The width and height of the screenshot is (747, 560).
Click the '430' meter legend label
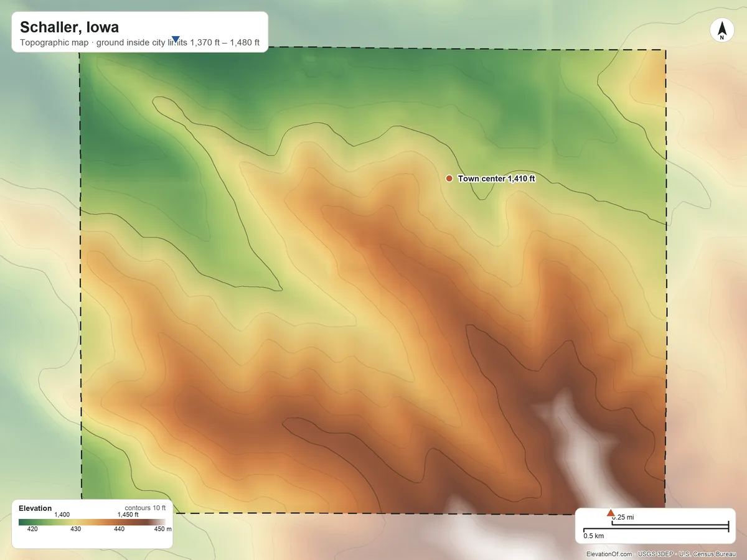point(75,530)
